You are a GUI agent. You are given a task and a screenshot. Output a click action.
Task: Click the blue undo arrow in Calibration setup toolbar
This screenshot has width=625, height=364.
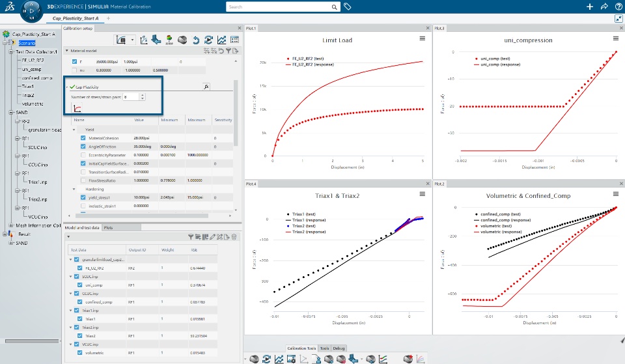[196, 40]
